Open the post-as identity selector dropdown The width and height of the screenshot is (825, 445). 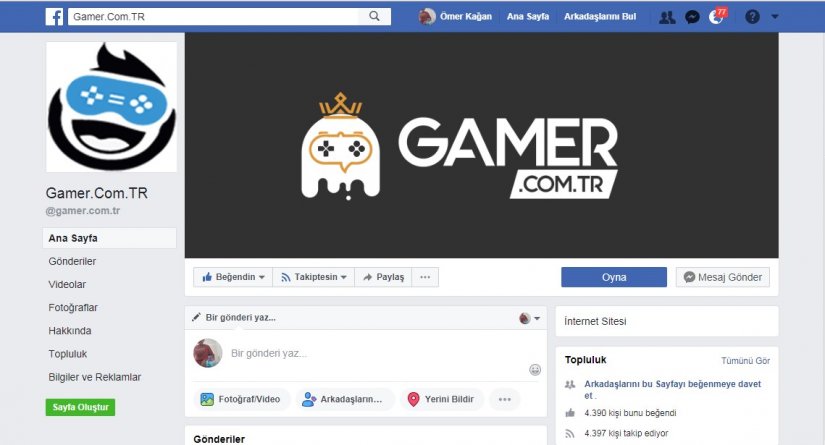click(529, 318)
